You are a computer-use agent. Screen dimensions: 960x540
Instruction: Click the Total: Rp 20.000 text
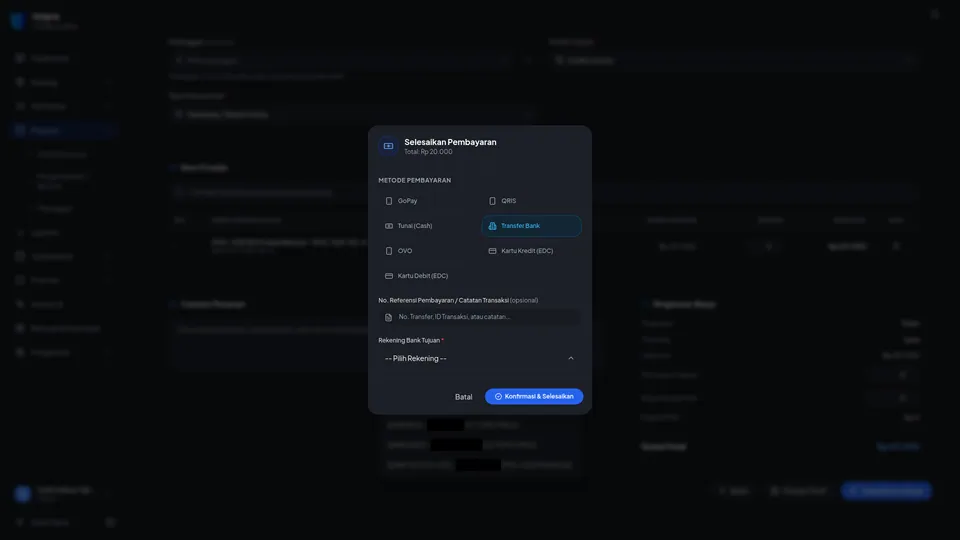(428, 152)
